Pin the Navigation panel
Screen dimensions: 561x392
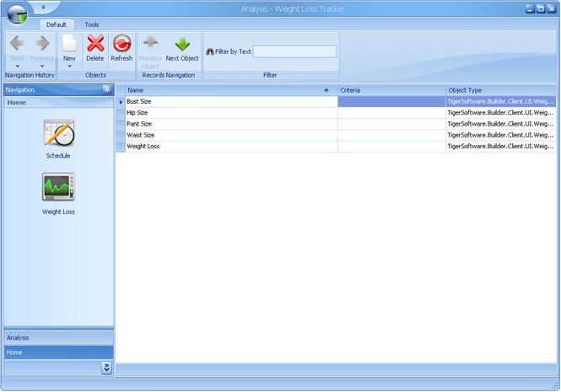(106, 89)
